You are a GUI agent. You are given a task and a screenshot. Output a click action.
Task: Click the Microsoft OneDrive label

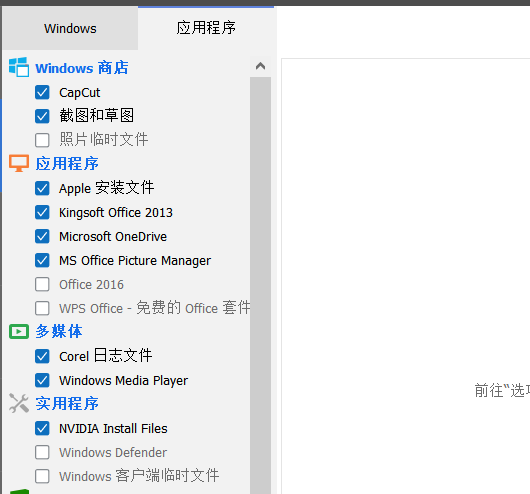pyautogui.click(x=113, y=237)
